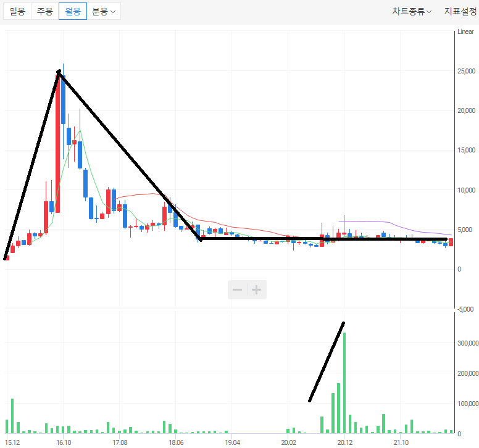Click the plus zoom-in chart button
This screenshot has height=448, width=479.
(257, 289)
